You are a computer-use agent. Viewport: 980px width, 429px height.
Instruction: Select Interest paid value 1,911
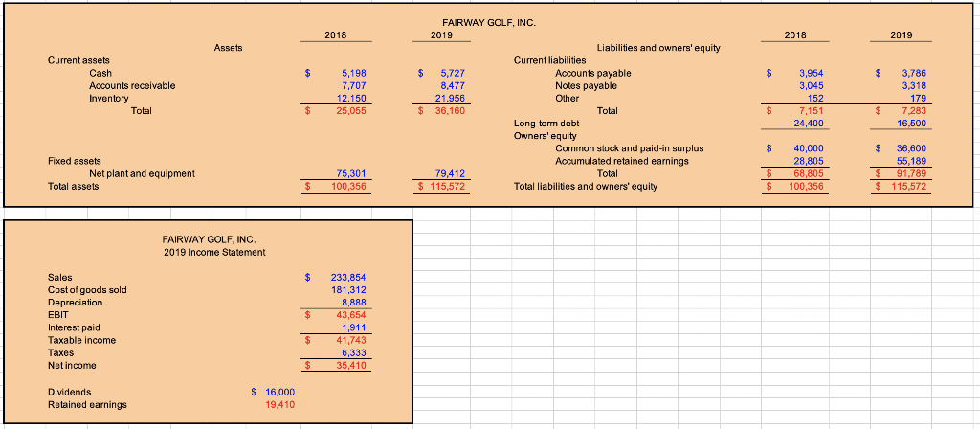[354, 327]
